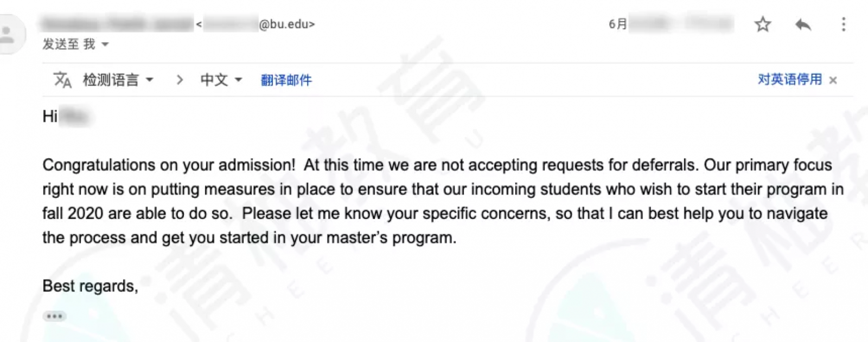Open the 中文 target language dropdown
Image resolution: width=868 pixels, height=342 pixels.
(x=221, y=80)
